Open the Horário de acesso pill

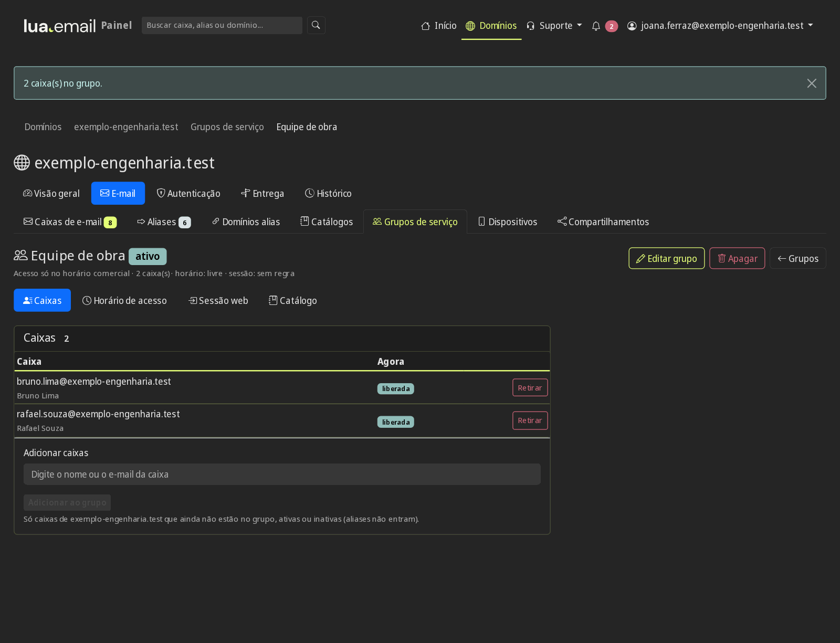[x=125, y=300]
